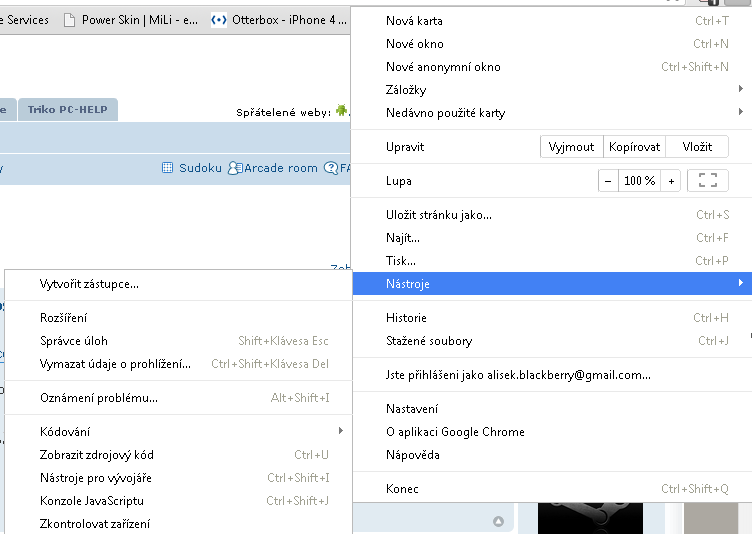
Task: Click the Arcade room person icon
Action: pyautogui.click(x=235, y=168)
